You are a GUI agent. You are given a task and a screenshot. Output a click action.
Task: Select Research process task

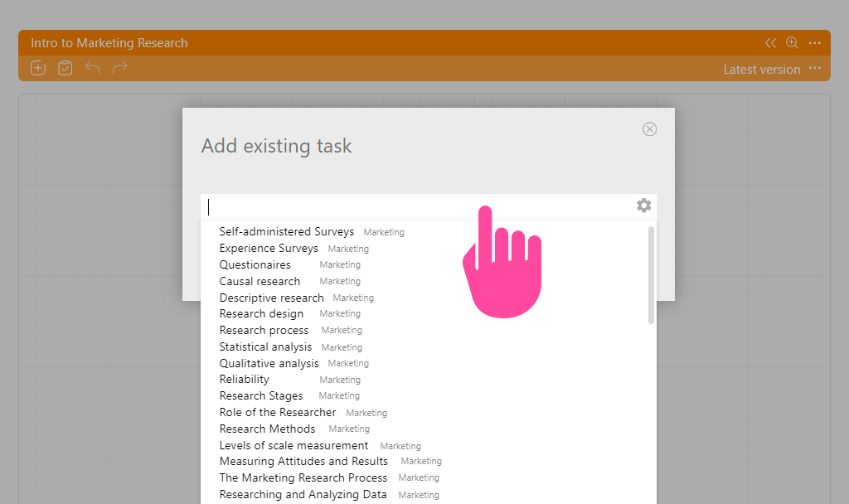pos(264,330)
